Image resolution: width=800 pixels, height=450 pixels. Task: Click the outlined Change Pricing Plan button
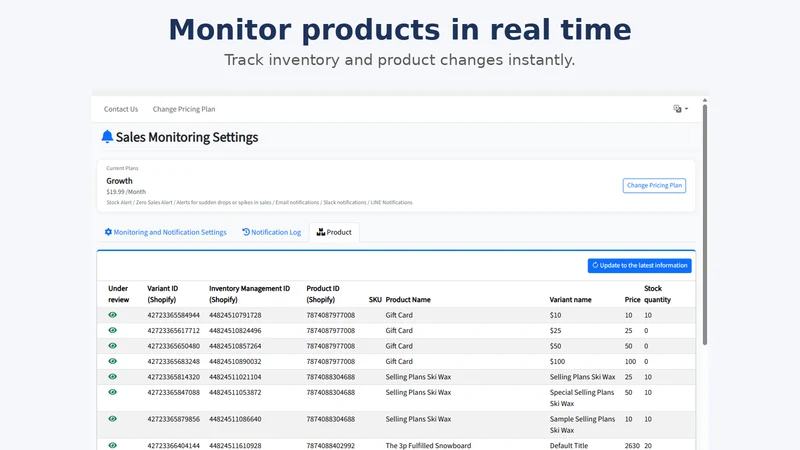(654, 185)
